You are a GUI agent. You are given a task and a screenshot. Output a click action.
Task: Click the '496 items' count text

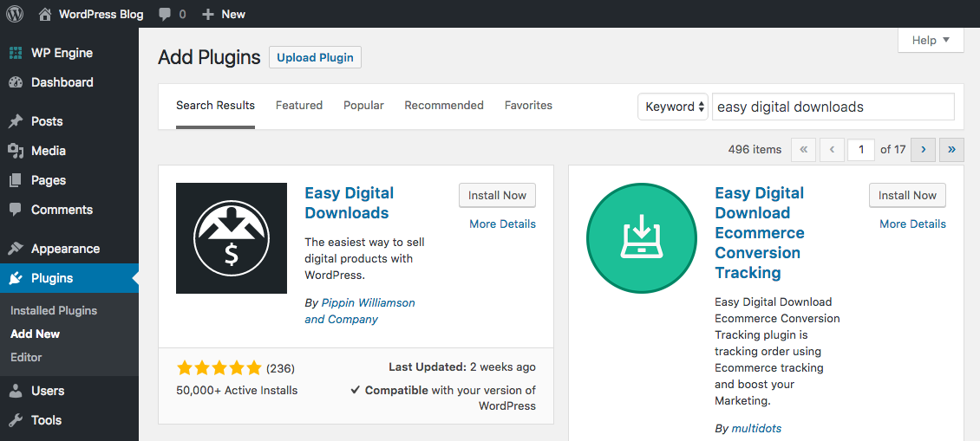(x=755, y=150)
